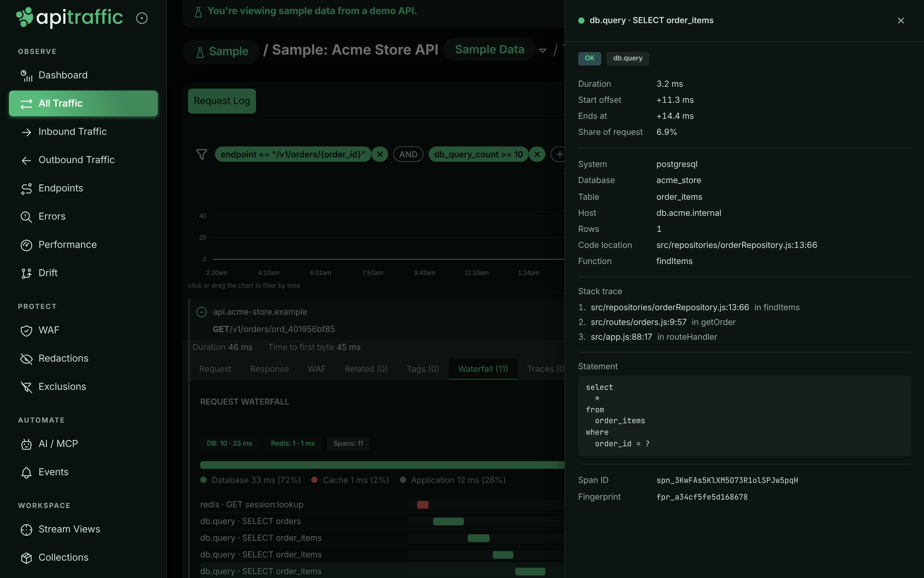Click the Sample Data selector
Screen dimensions: 924x578
pos(490,50)
